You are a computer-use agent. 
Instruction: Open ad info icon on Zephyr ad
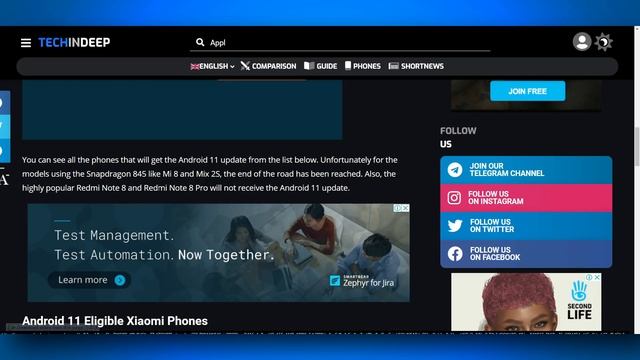[x=397, y=208]
